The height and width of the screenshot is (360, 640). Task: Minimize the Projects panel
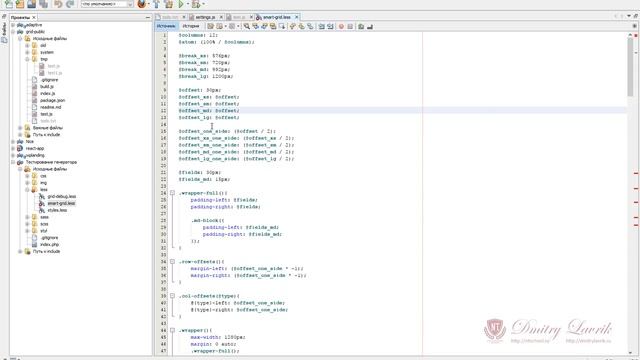tap(148, 18)
